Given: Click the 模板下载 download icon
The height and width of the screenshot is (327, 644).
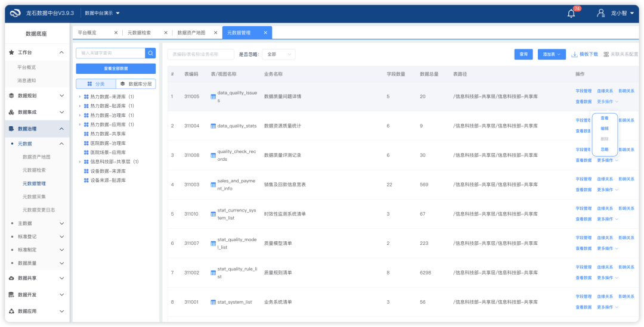Looking at the screenshot, I should (x=574, y=54).
